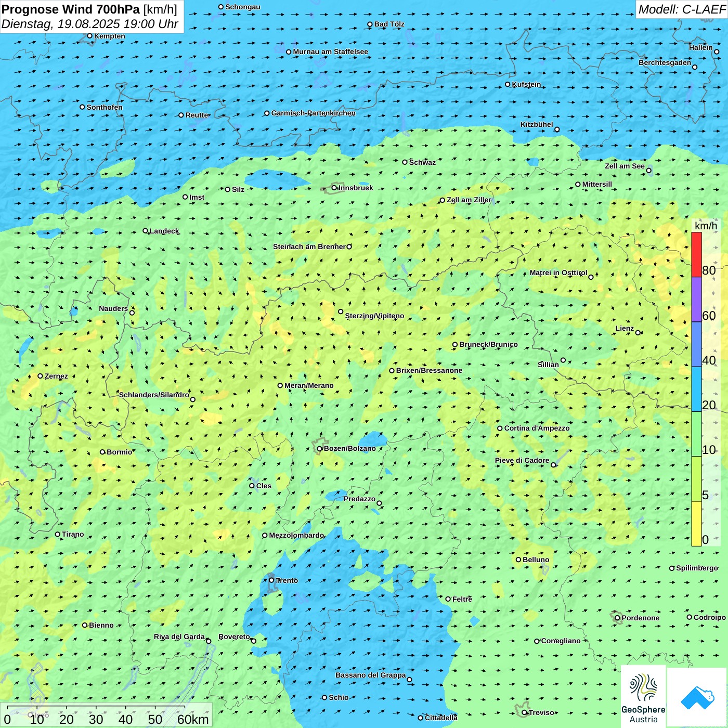Click the 'Berchtesgaden' label
This screenshot has height=728, width=728.
click(665, 62)
